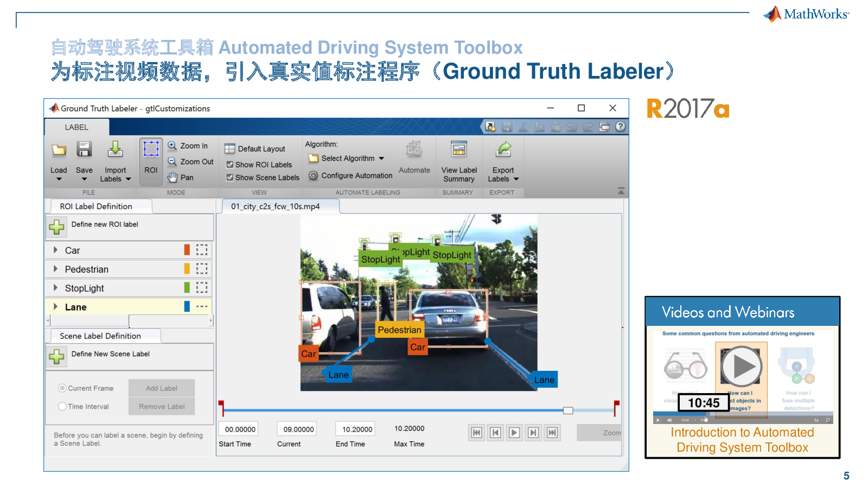Click the Current time input field

(x=298, y=429)
